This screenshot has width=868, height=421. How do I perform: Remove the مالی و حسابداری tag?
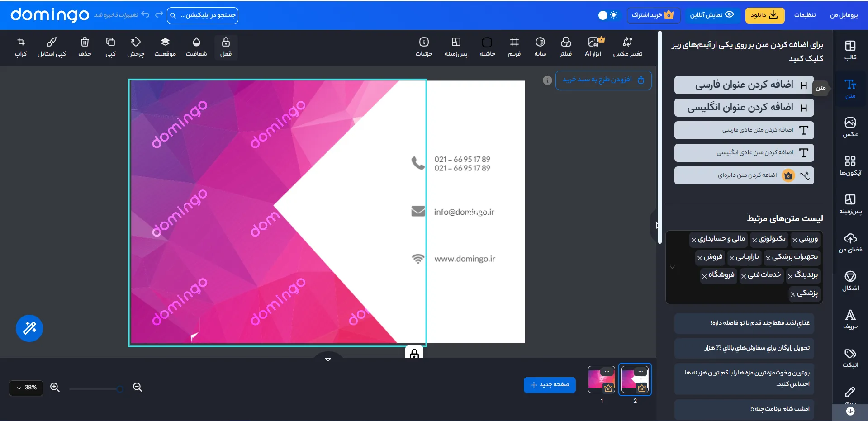[694, 240]
